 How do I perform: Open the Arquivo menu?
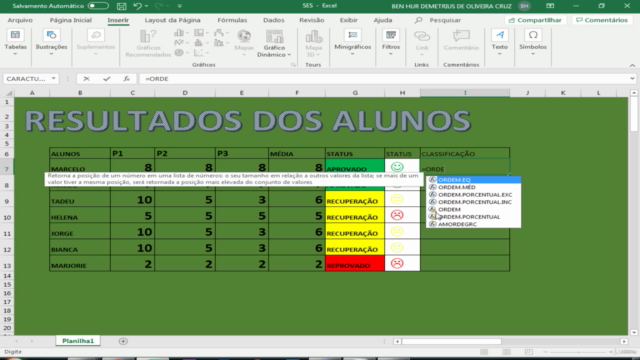20,20
